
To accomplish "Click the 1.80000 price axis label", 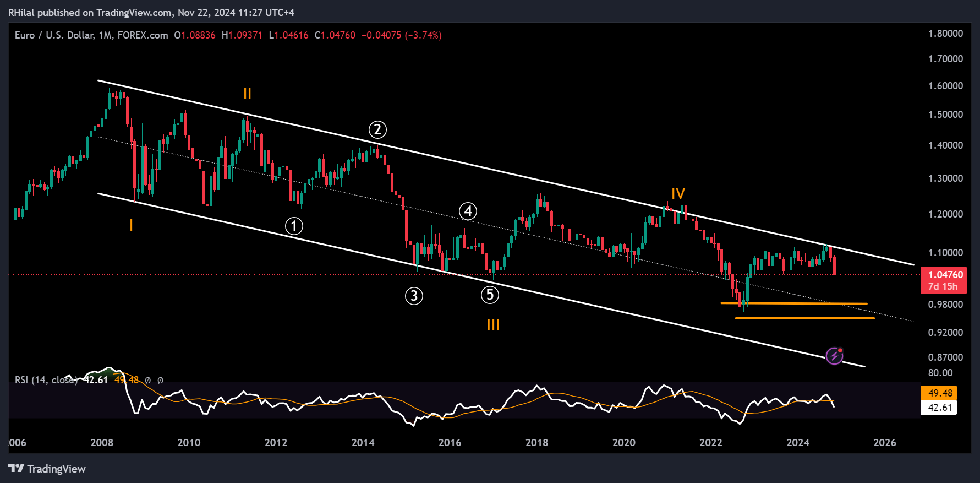I will tap(946, 34).
